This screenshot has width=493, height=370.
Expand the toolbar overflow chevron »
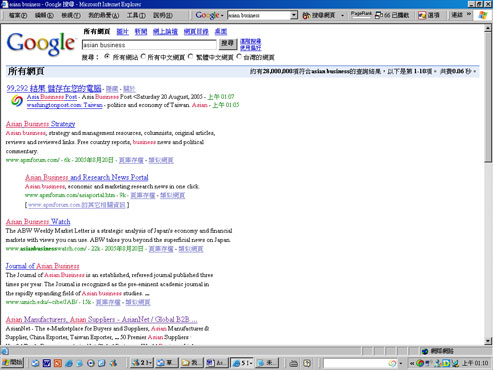469,14
